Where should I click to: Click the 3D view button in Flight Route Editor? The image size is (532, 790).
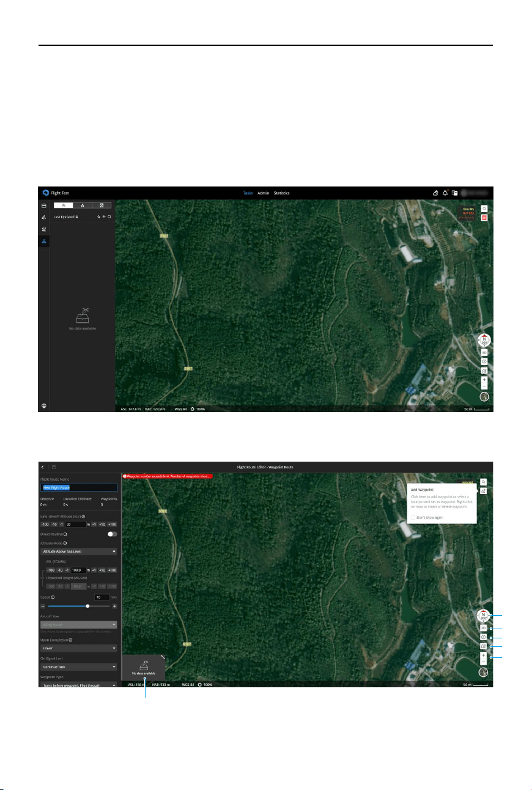click(483, 628)
